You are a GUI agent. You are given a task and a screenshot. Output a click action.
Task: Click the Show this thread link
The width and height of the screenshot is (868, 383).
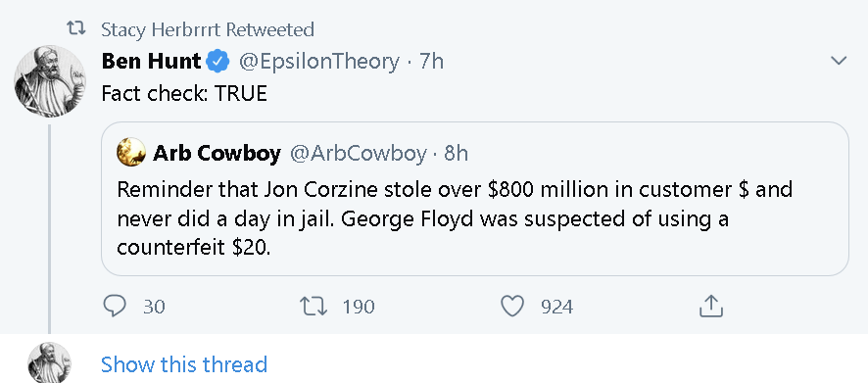tap(184, 364)
